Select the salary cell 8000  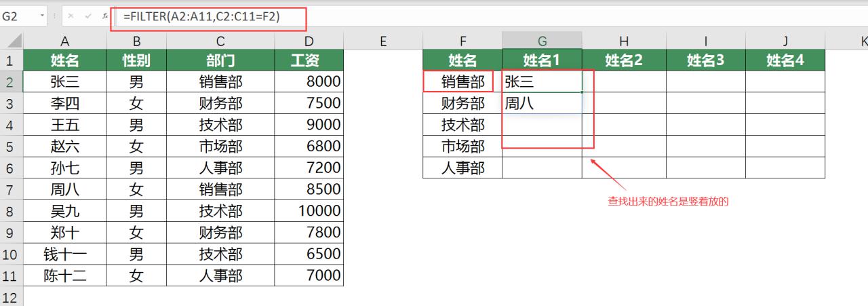[309, 82]
